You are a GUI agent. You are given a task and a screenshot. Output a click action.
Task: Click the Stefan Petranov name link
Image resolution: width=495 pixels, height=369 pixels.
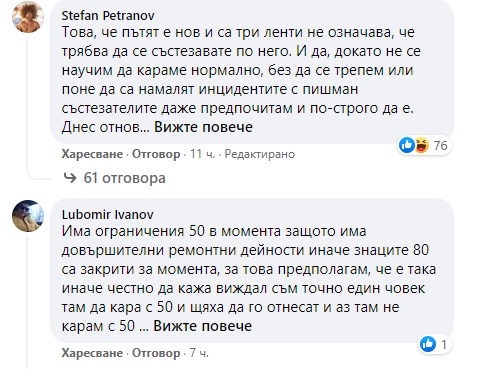(108, 15)
